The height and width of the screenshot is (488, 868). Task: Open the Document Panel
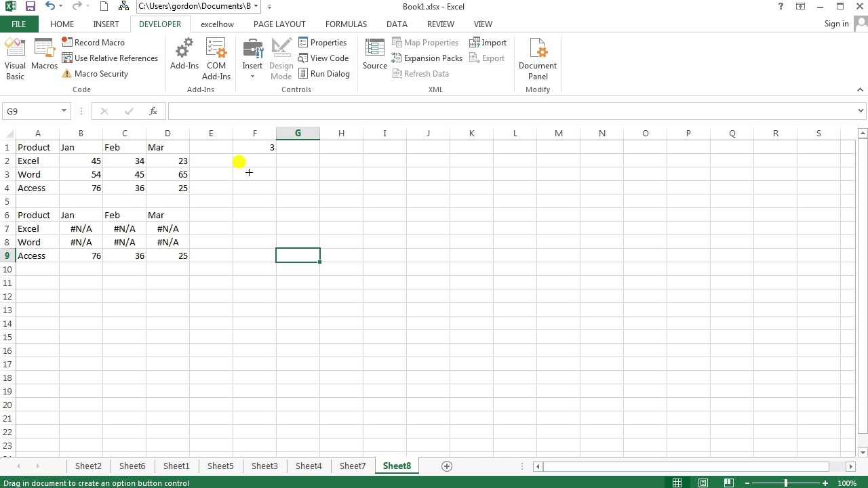coord(537,58)
